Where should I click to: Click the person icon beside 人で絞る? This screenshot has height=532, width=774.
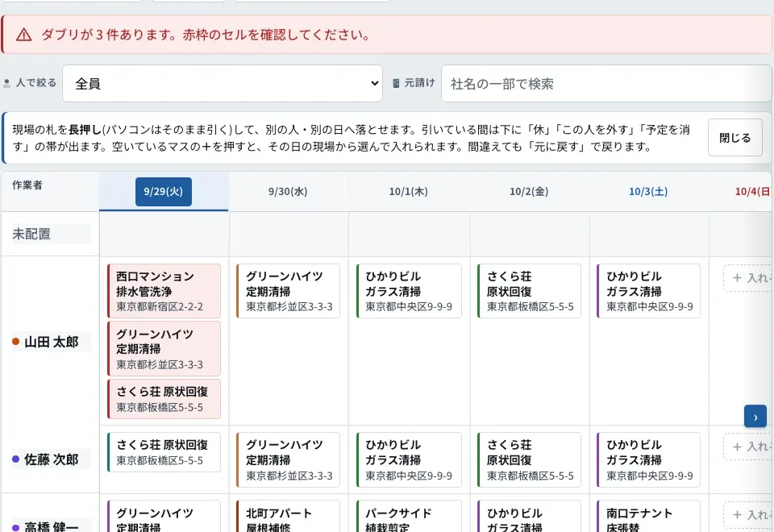[7, 83]
